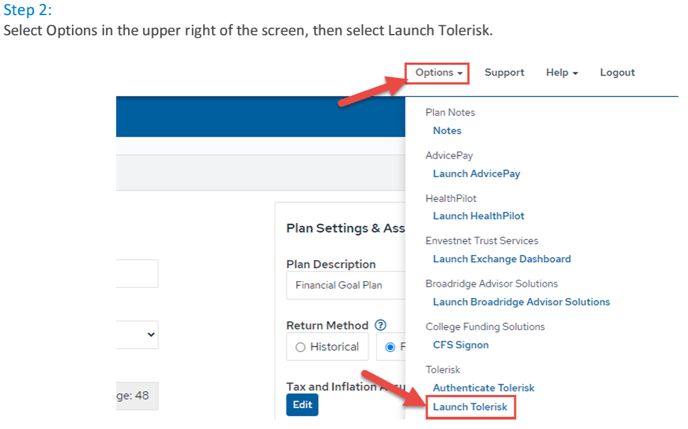Choose Launch HealthPilot menu entry
This screenshot has height=429, width=688.
coord(478,215)
